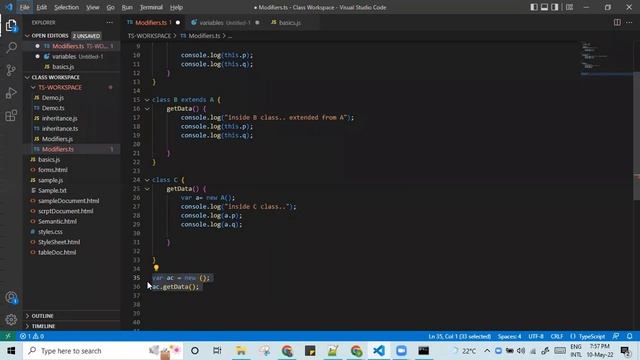Screen dimensions: 640x360
Task: Click TS-WORKSPACE in the breadcrumb
Action: click(149, 36)
